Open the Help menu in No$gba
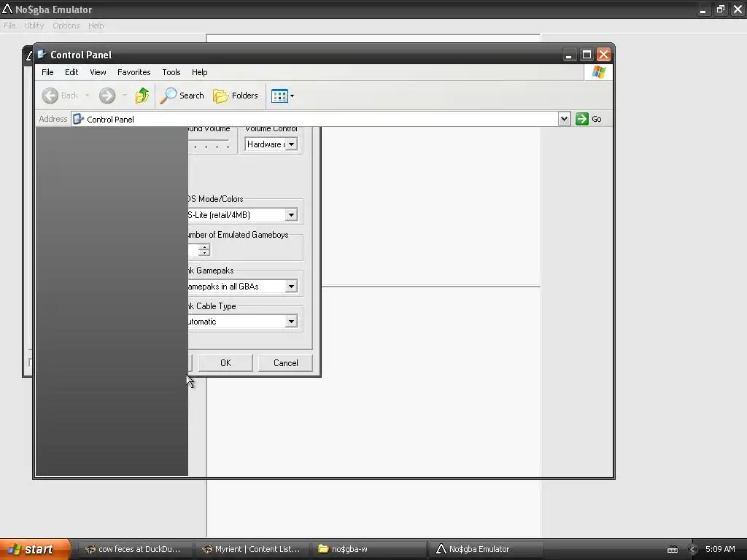The height and width of the screenshot is (560, 747). (x=96, y=26)
